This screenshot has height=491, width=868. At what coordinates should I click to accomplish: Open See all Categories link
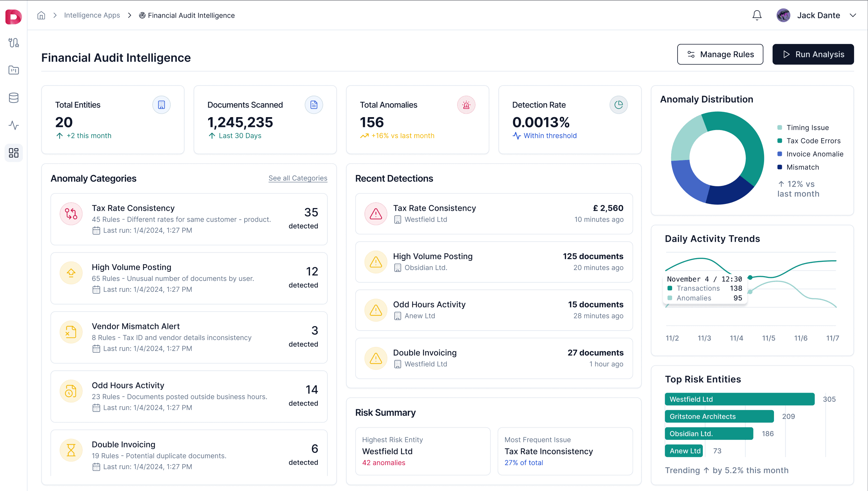point(298,178)
